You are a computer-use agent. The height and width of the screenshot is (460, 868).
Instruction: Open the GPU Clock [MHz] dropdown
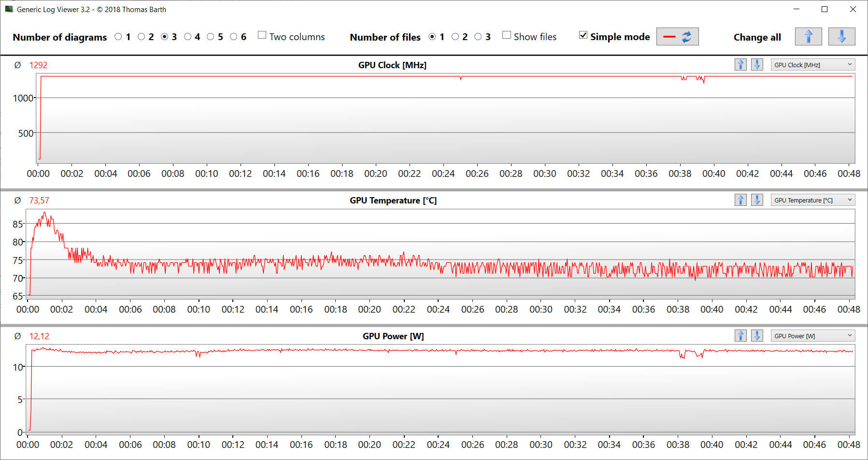click(x=813, y=65)
